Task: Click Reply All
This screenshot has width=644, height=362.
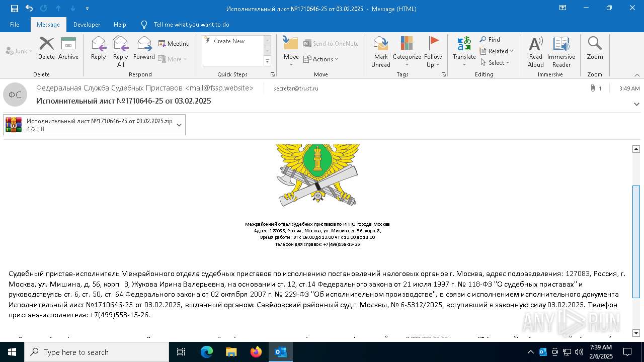Action: tap(121, 52)
